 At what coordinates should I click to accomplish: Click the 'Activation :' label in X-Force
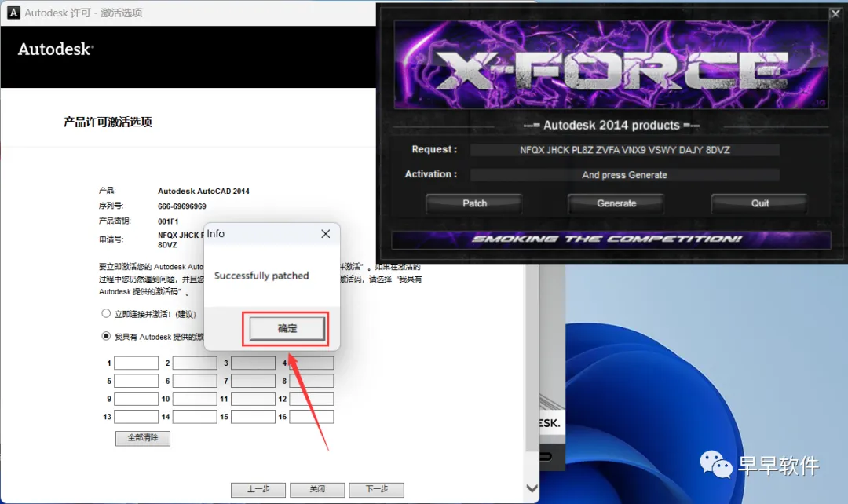point(431,174)
